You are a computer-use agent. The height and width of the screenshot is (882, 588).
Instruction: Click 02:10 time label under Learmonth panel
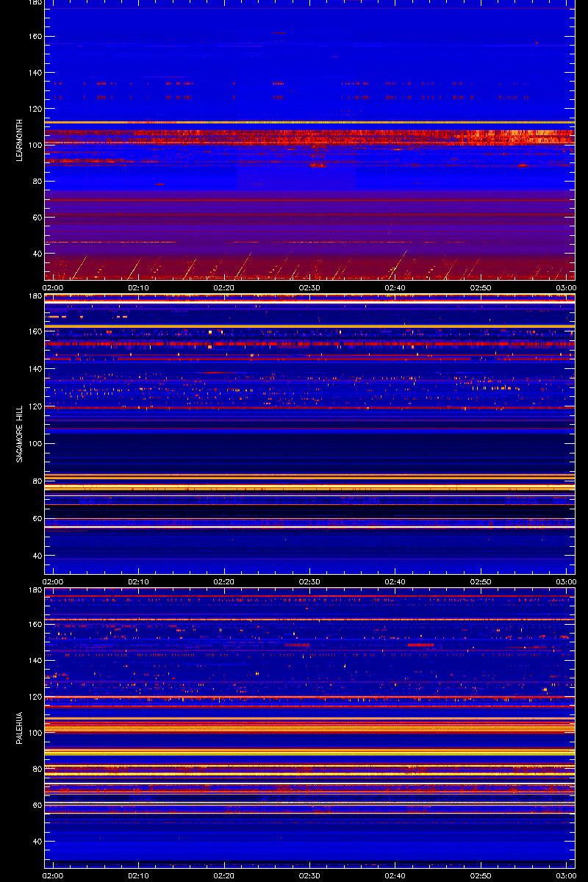click(139, 287)
